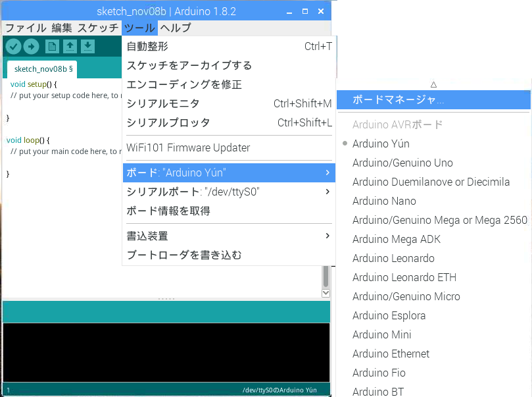Click the "put your setup code here" comment

[x=66, y=95]
